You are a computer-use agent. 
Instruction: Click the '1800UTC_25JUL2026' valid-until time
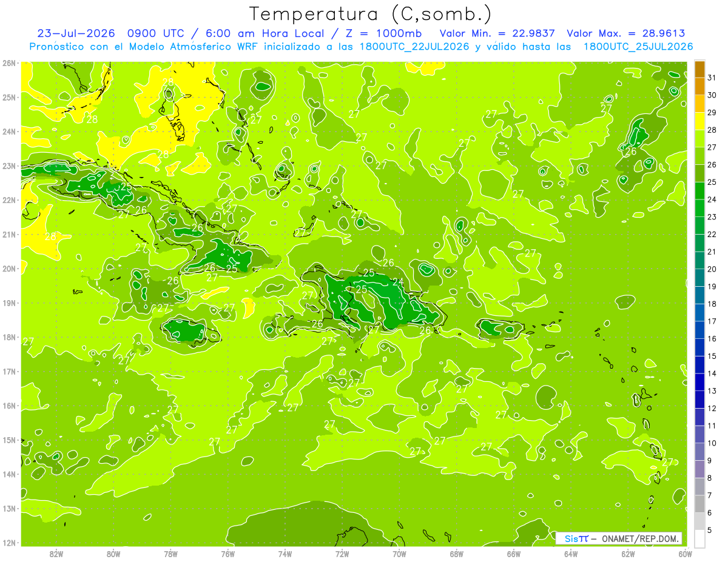638,47
